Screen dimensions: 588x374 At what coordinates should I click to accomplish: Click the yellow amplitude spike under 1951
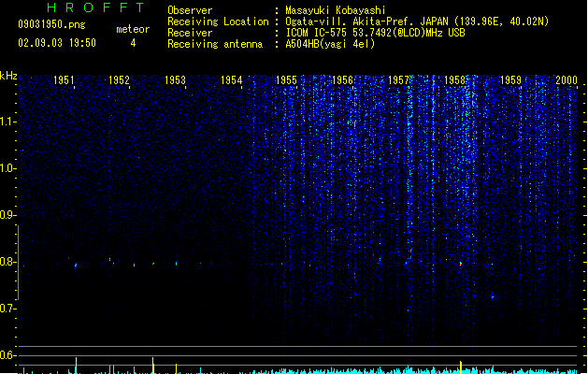click(76, 366)
